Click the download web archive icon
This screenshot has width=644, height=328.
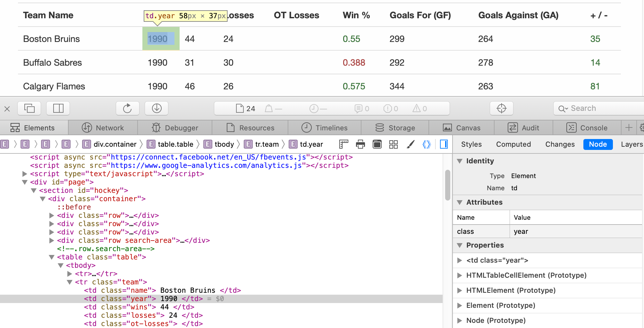tap(157, 108)
